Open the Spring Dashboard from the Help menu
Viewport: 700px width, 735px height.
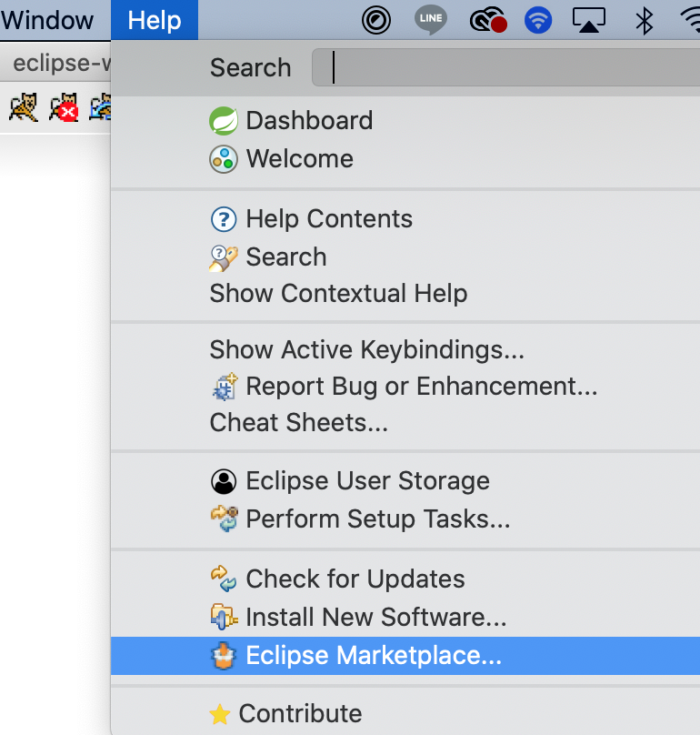tap(405, 120)
